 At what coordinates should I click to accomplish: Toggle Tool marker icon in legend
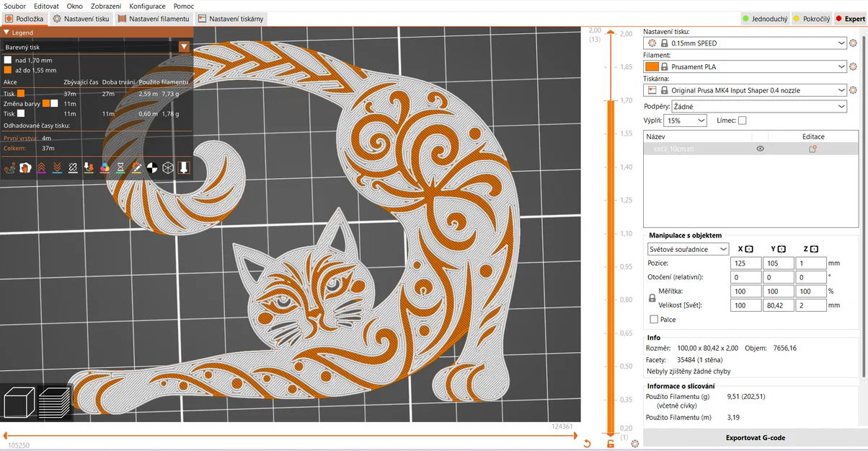point(184,167)
